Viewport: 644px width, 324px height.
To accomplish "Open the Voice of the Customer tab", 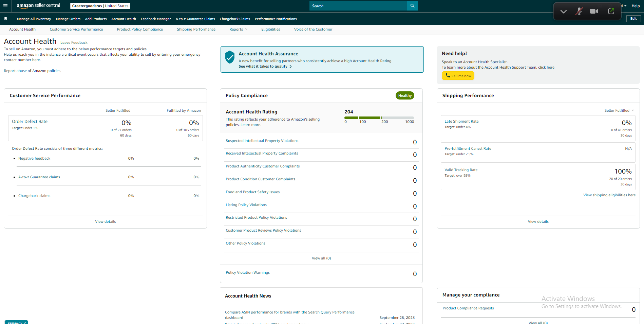I will point(313,30).
